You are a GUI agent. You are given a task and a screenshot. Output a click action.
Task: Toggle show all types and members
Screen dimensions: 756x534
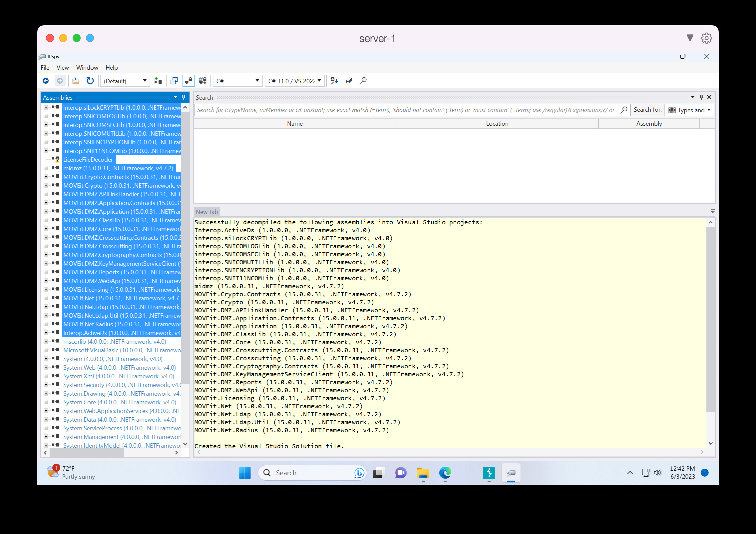(x=202, y=81)
